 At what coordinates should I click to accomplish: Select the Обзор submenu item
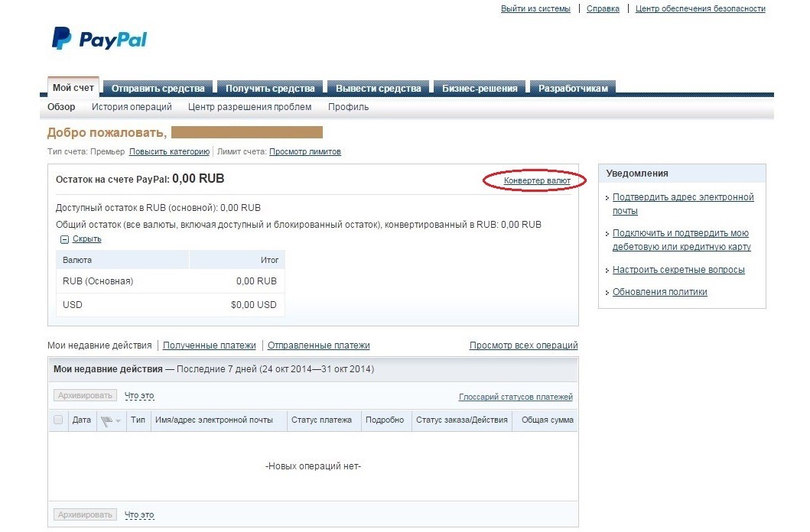pos(61,107)
